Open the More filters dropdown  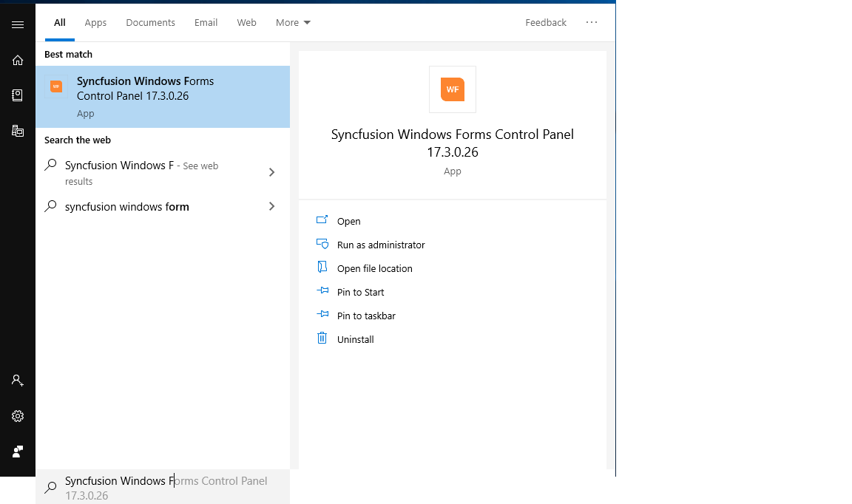pyautogui.click(x=293, y=22)
